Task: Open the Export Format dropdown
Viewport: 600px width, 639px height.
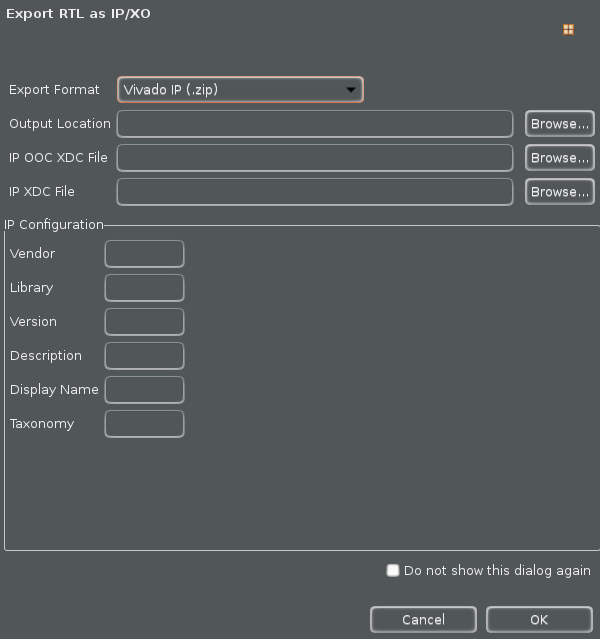Action: pyautogui.click(x=240, y=90)
